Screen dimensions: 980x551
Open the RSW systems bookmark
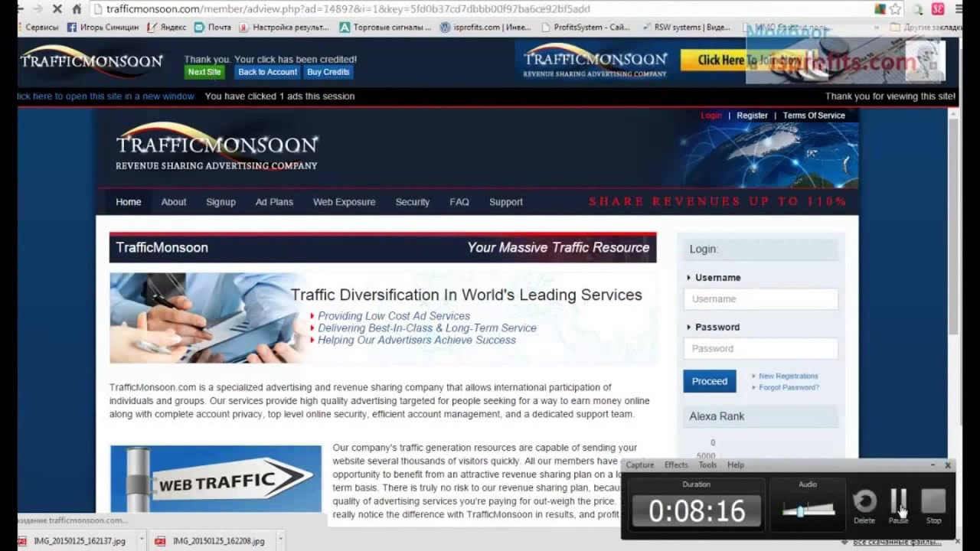tap(685, 27)
